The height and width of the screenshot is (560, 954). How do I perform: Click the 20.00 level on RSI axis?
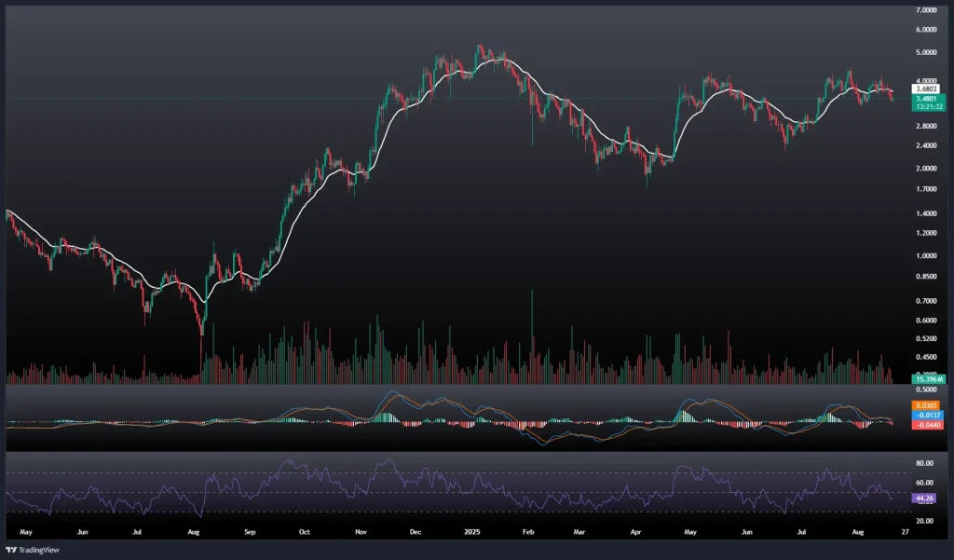pyautogui.click(x=925, y=521)
